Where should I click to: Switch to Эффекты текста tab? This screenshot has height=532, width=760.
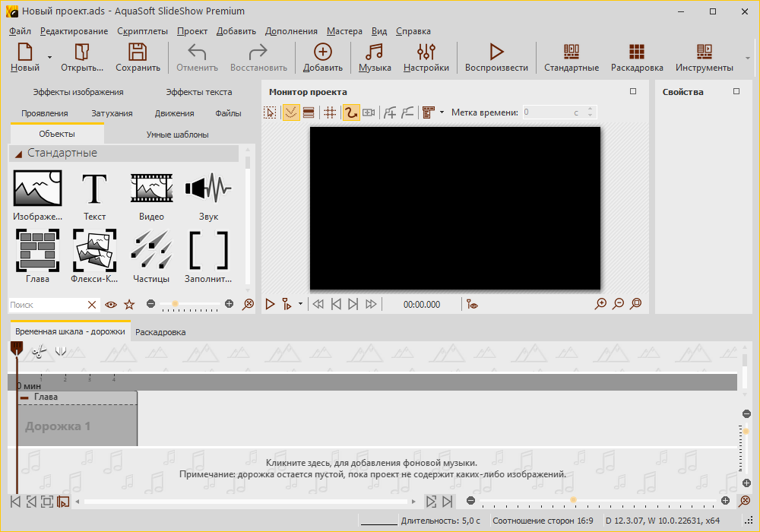pos(198,92)
